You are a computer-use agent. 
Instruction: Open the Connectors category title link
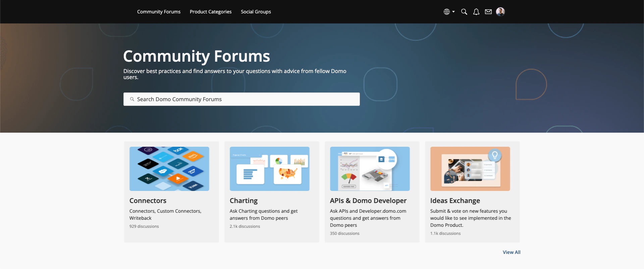(x=148, y=201)
